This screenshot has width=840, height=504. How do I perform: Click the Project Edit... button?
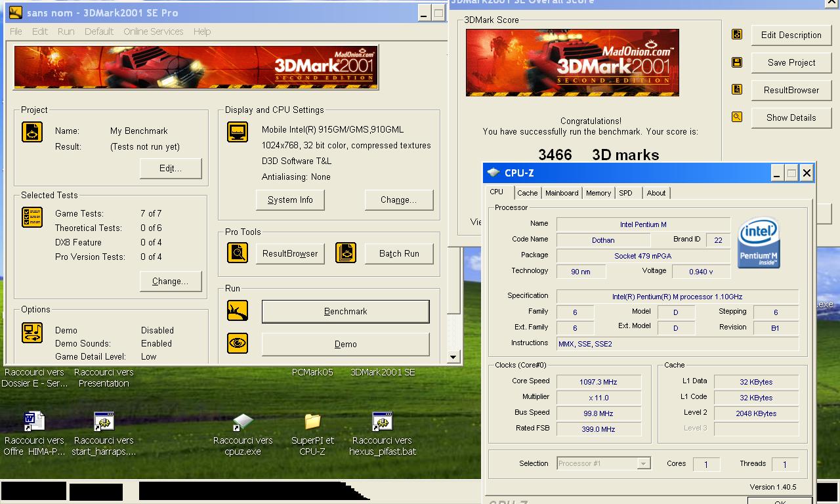pos(171,169)
